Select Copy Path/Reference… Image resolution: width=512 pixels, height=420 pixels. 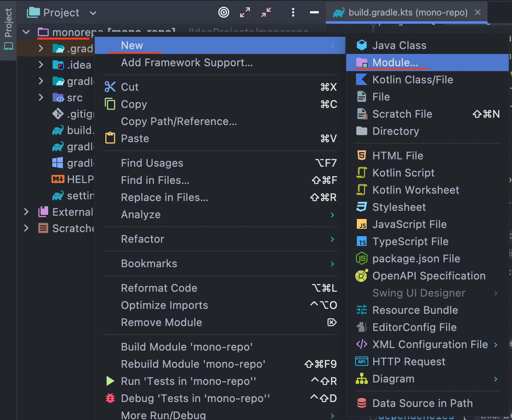pos(220,121)
